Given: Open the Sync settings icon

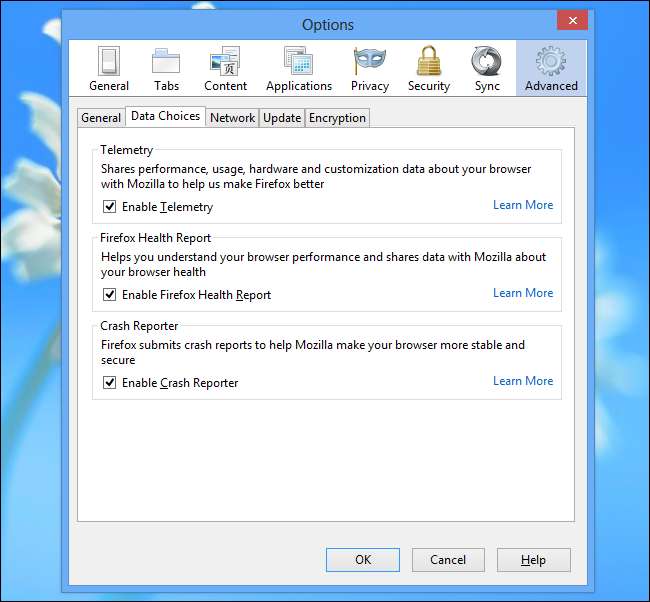Looking at the screenshot, I should point(487,62).
